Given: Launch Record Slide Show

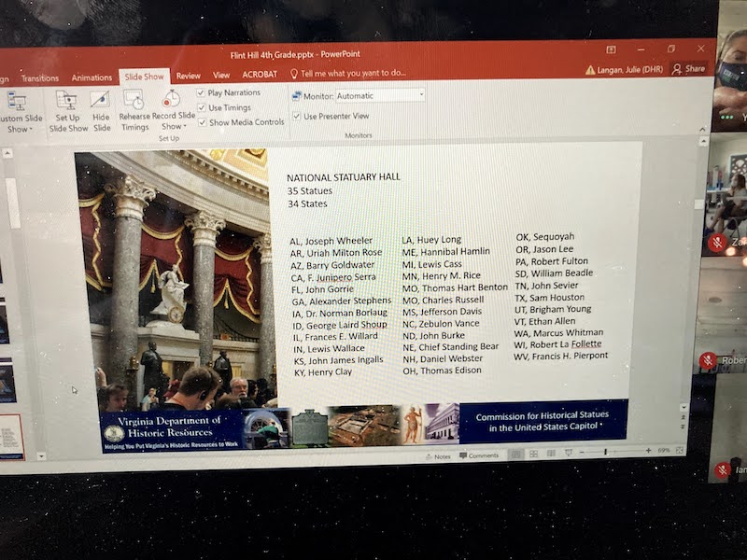Looking at the screenshot, I should 173,109.
